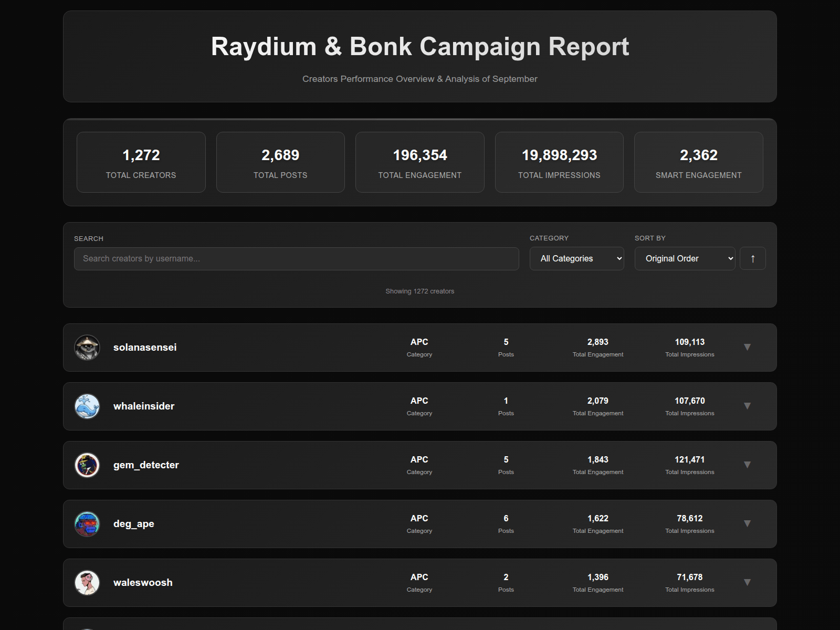The height and width of the screenshot is (630, 840).
Task: Click deg_ape's avatar image
Action: [x=87, y=524]
